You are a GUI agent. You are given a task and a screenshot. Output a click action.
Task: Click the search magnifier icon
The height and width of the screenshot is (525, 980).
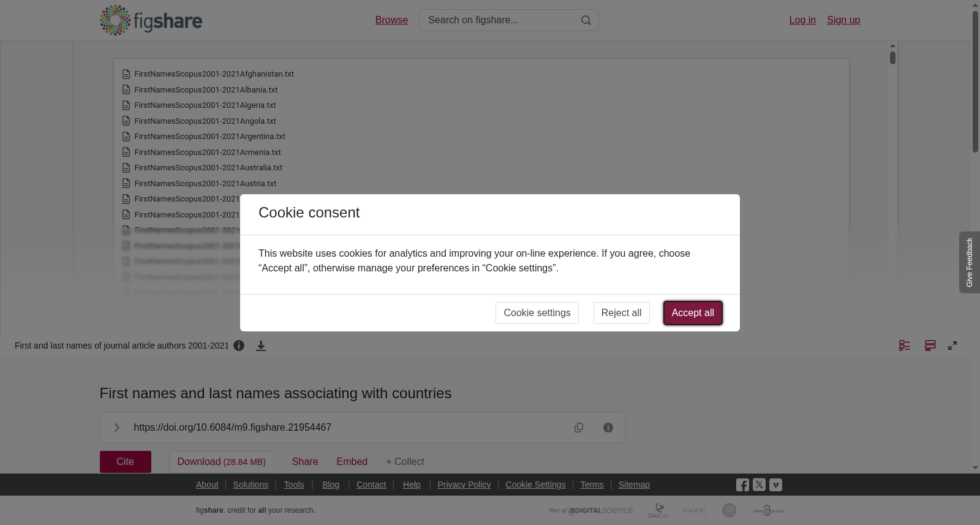586,20
